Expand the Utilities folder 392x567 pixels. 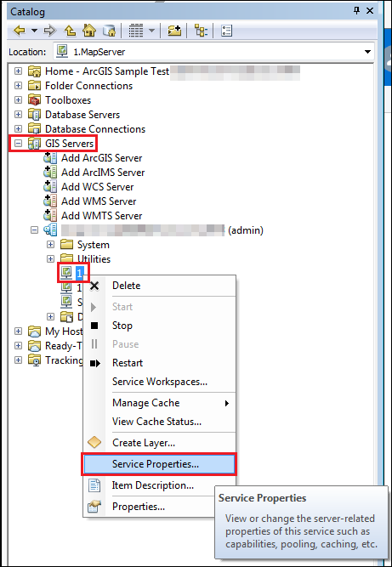click(x=51, y=259)
